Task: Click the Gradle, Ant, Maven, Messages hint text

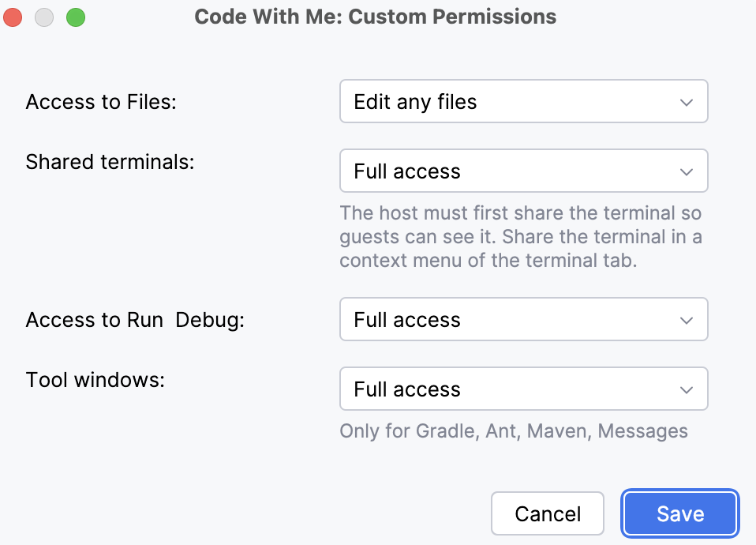Action: point(513,431)
